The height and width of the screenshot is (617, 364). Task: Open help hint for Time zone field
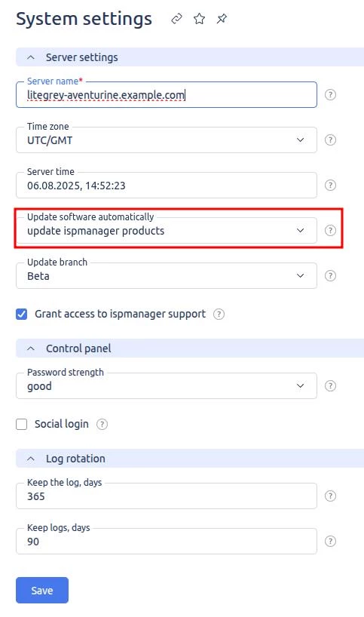[x=330, y=140]
